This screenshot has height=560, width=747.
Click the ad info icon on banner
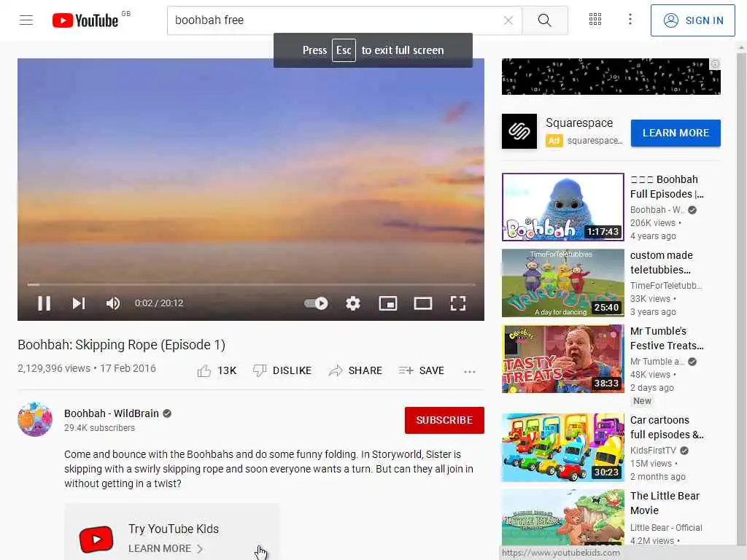click(715, 64)
